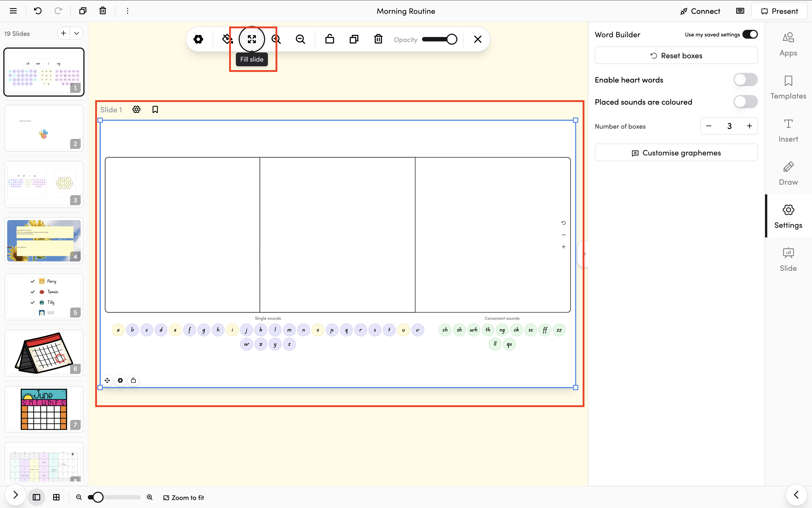Open the Draw panel
This screenshot has height=508, width=812.
(x=788, y=173)
